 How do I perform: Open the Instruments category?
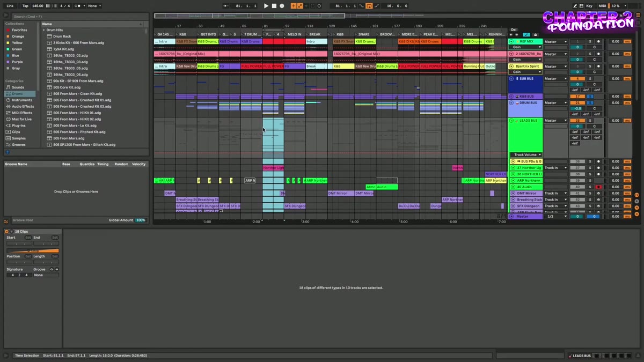coord(22,100)
